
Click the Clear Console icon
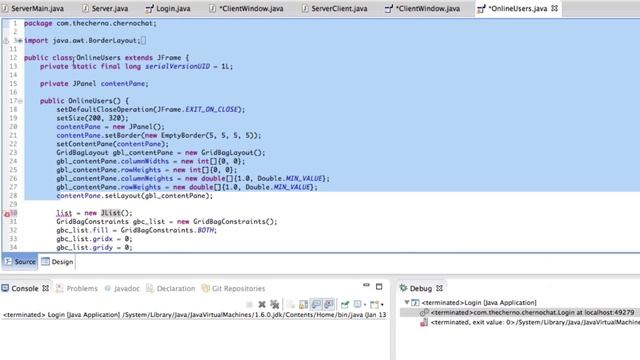point(290,304)
